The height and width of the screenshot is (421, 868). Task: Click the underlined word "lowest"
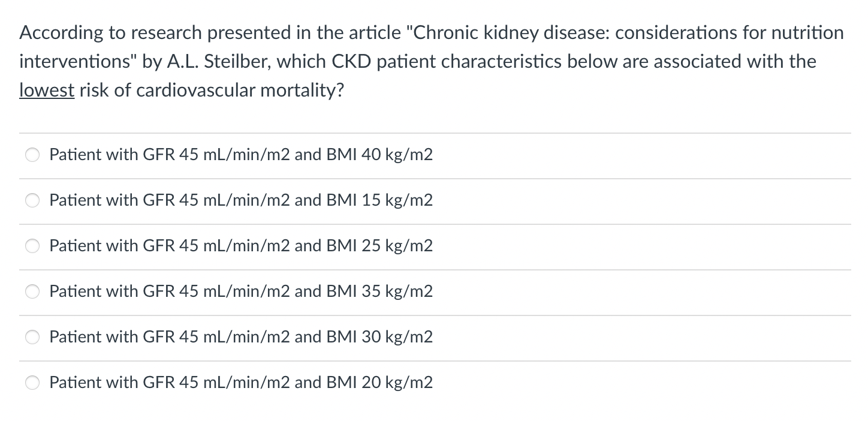[x=47, y=90]
